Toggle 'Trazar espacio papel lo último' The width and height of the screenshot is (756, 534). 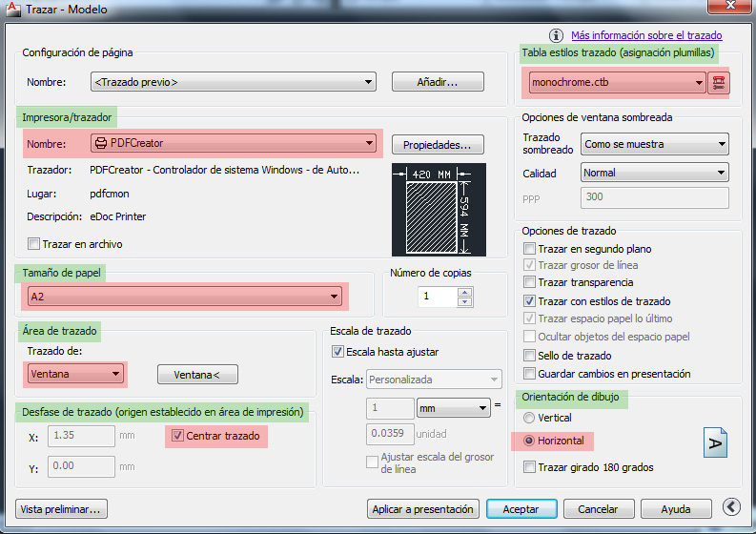coord(529,318)
